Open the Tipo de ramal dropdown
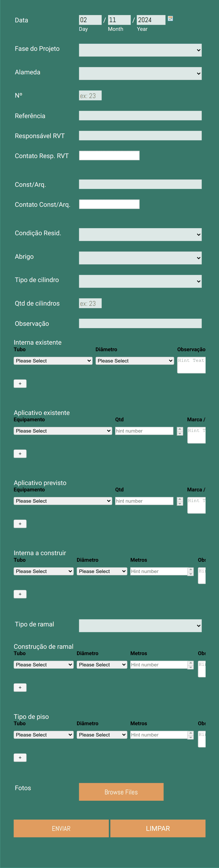The height and width of the screenshot is (868, 219). tap(140, 626)
